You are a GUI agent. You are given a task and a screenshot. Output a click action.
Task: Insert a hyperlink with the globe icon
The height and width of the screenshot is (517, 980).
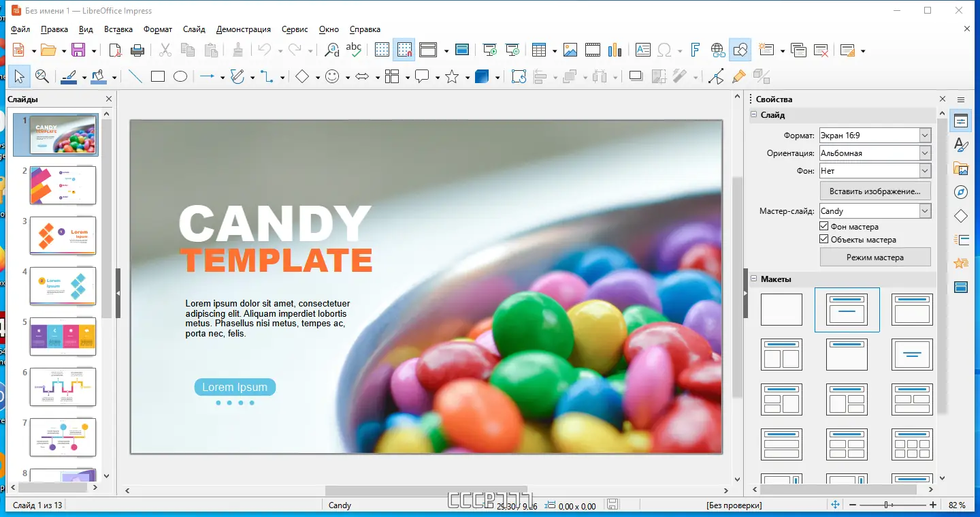tap(717, 50)
